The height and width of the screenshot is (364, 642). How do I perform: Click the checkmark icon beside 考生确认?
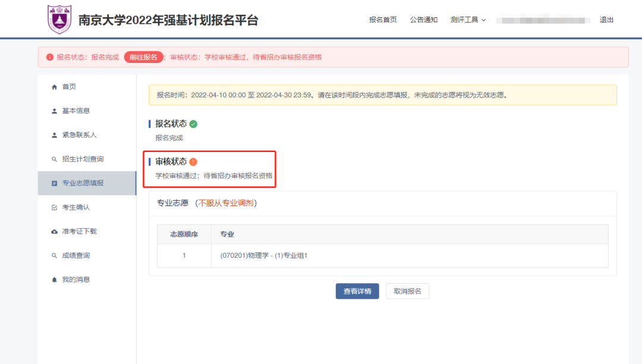[x=54, y=207]
